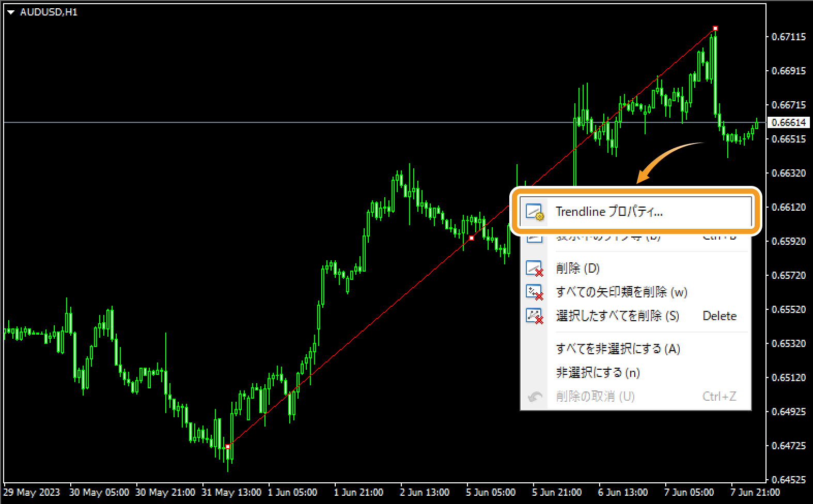Screen dimensions: 813x504
Task: Select the trendline's lower start anchor point
Action: click(x=228, y=446)
